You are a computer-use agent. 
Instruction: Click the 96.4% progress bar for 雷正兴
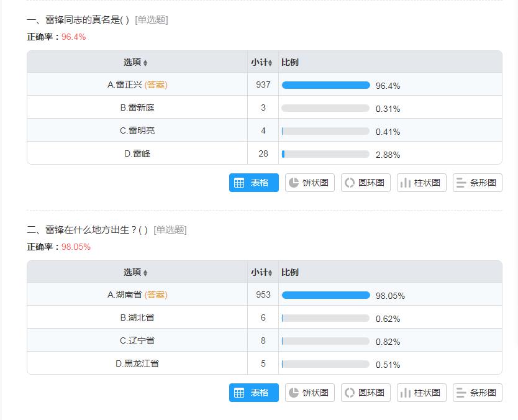(325, 85)
